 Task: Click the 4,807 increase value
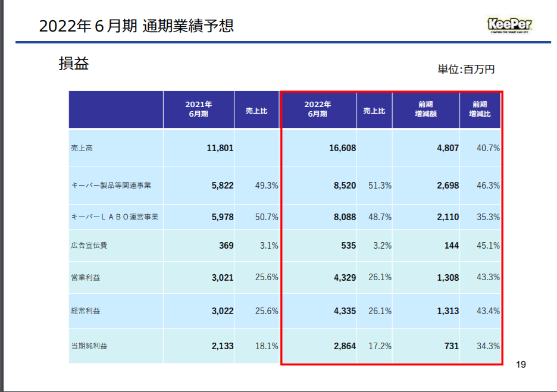point(448,148)
